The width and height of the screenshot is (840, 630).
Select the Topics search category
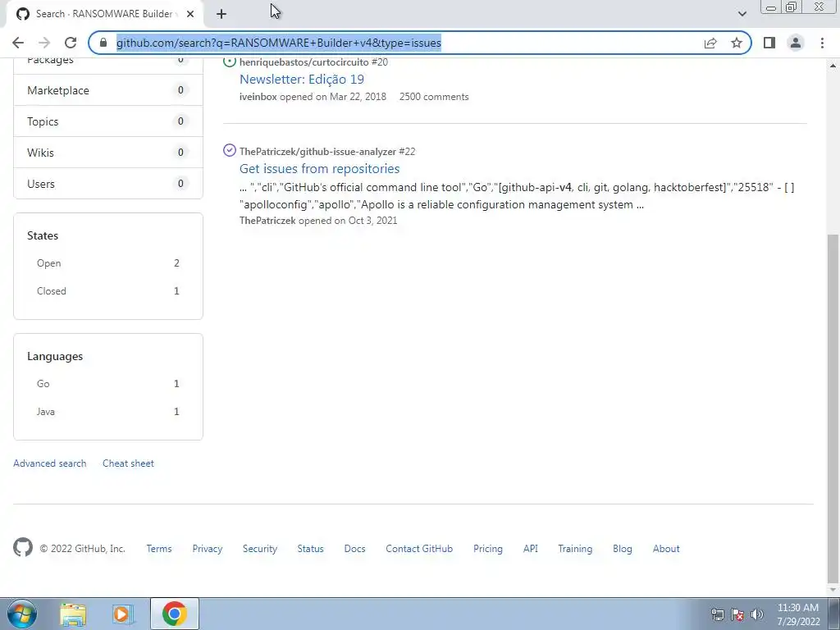point(108,121)
